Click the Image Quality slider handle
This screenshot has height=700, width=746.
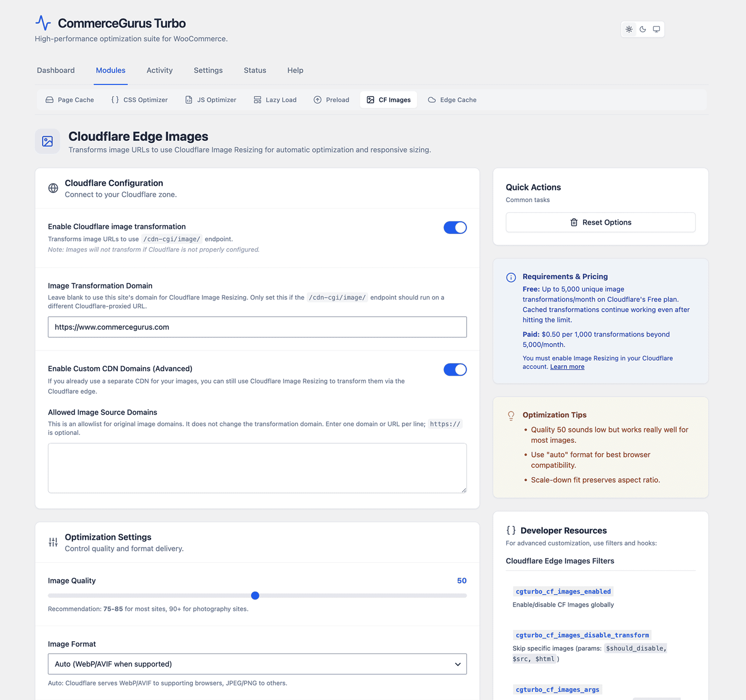coord(255,596)
